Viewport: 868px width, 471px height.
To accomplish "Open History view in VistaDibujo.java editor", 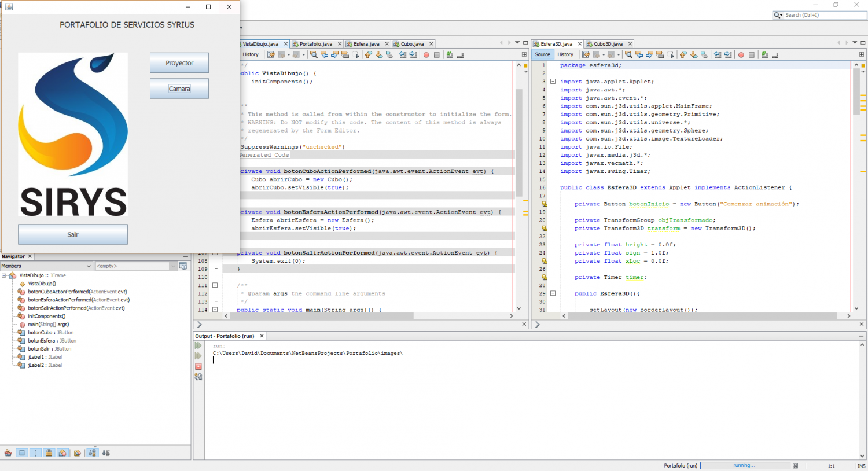I will (251, 54).
